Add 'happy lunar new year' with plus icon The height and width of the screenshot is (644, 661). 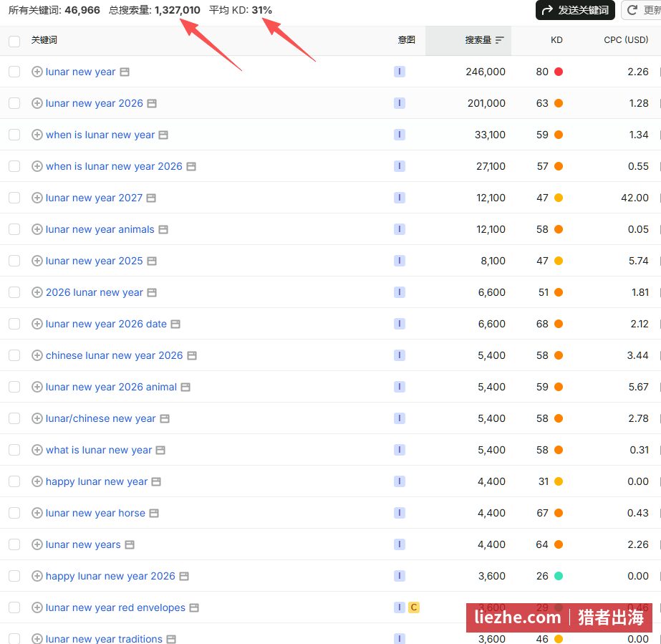point(37,481)
